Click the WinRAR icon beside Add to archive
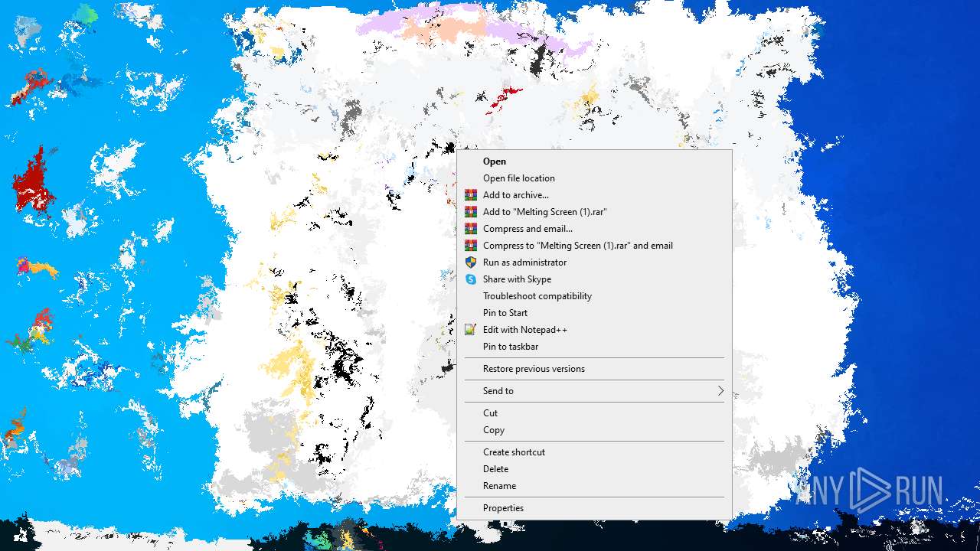The height and width of the screenshot is (551, 980). (x=471, y=195)
